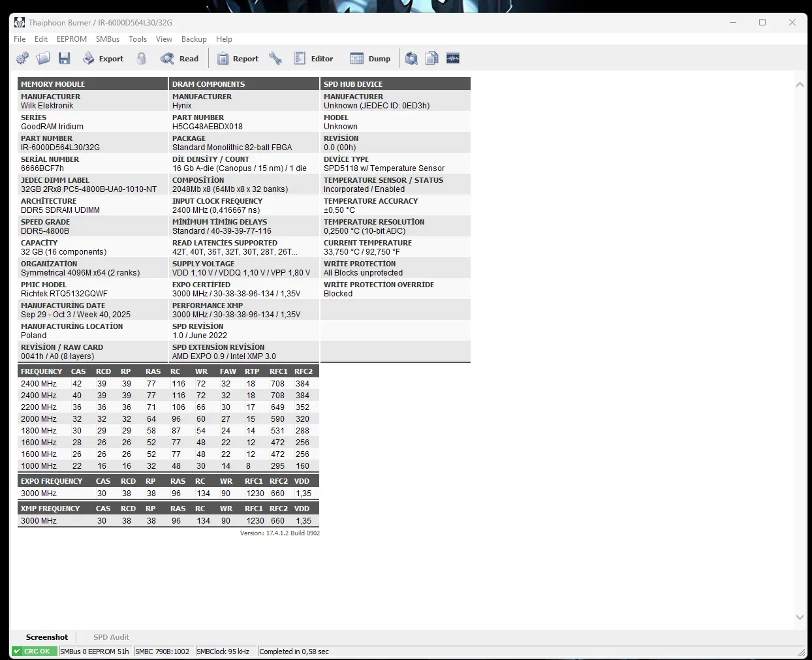Click the Export toolbar button

click(x=103, y=59)
